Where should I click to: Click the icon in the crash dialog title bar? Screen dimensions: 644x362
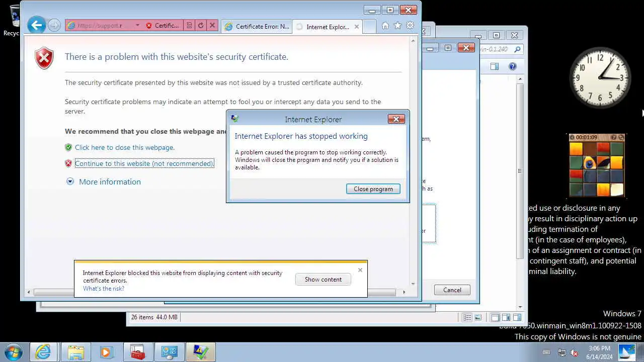[x=234, y=119]
